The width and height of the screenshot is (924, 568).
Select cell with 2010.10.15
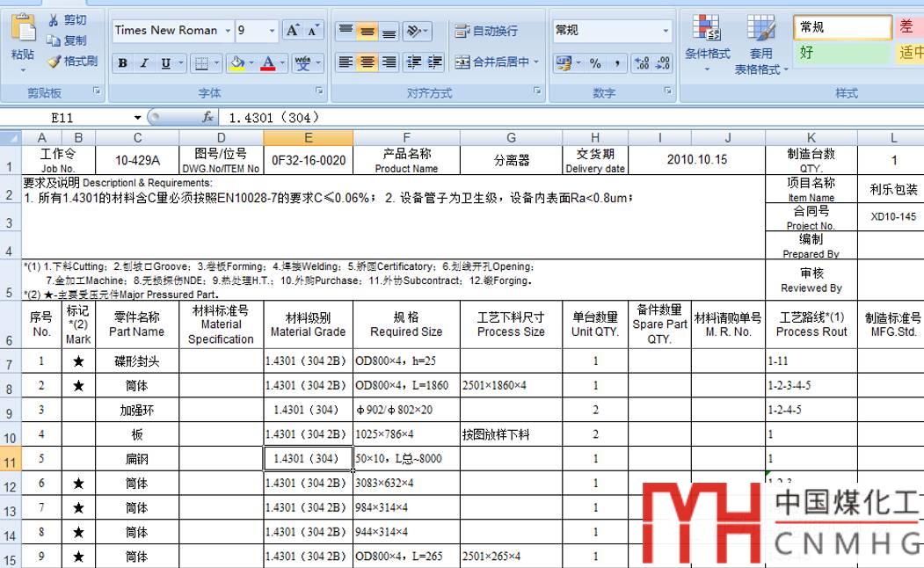tap(697, 160)
